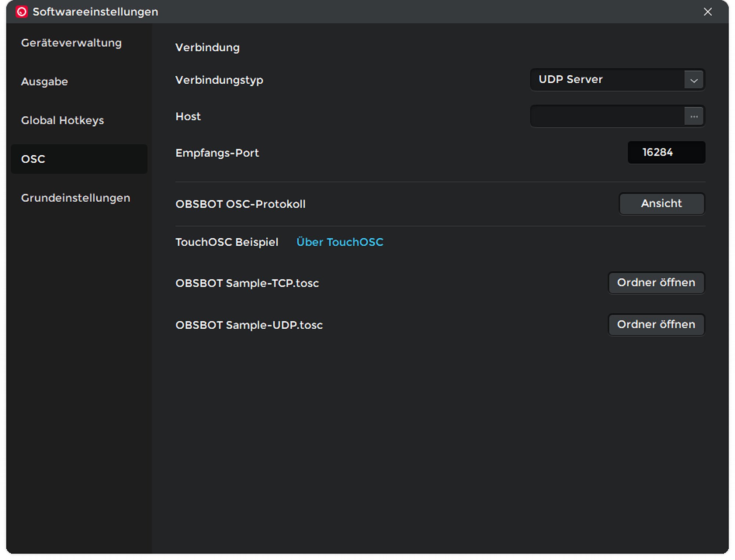Image resolution: width=735 pixels, height=560 pixels.
Task: Open folder for OBSBOT Sample-UDP.tosc
Action: coord(656,325)
